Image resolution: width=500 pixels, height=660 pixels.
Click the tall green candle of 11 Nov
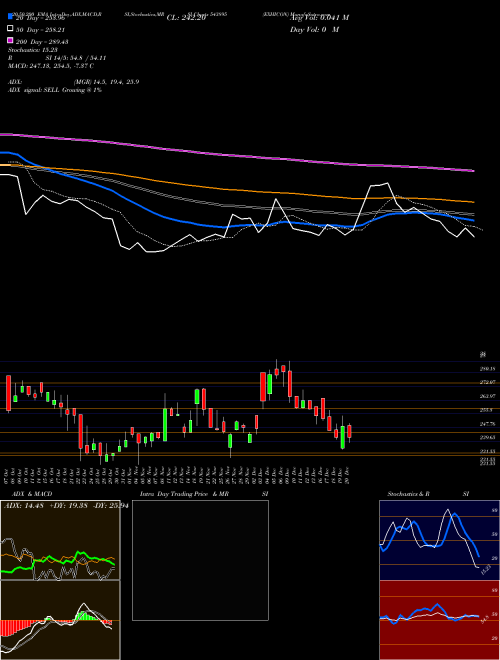click(x=165, y=424)
